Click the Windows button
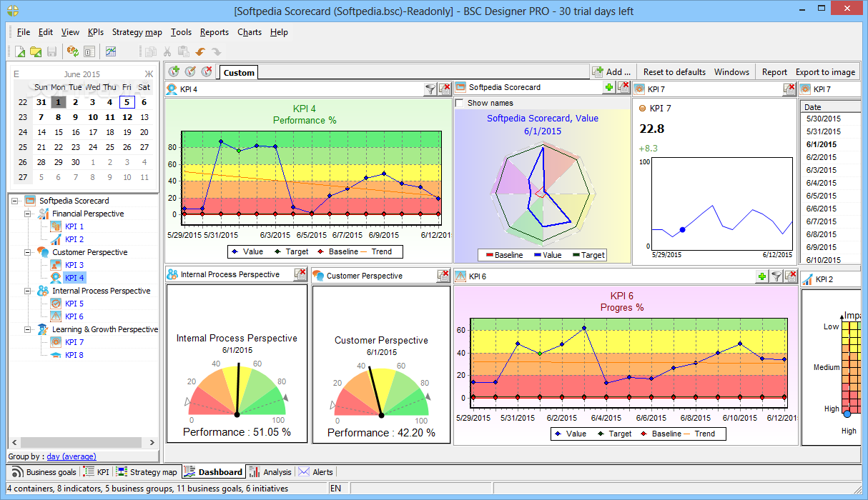 [x=731, y=71]
